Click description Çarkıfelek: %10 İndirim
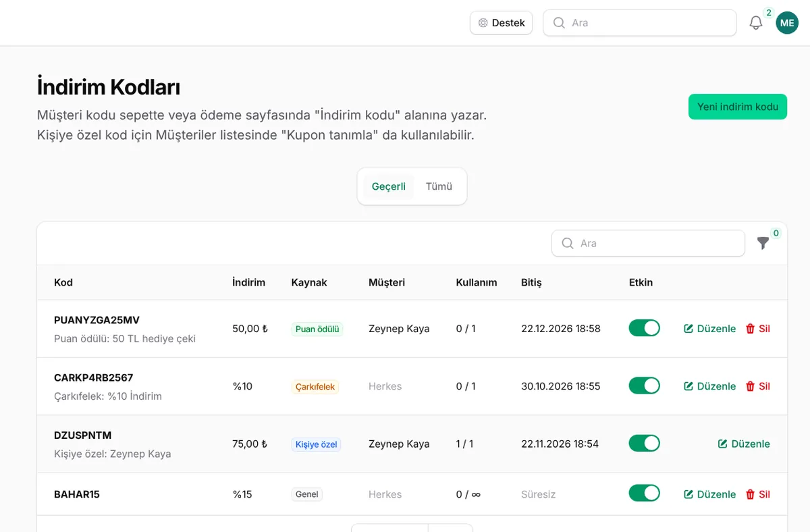 (x=108, y=396)
